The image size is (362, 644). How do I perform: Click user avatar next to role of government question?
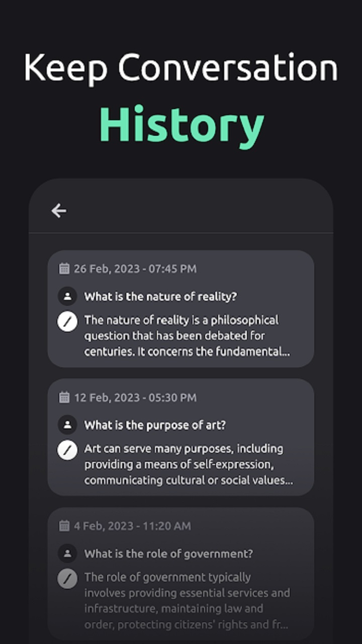67,554
